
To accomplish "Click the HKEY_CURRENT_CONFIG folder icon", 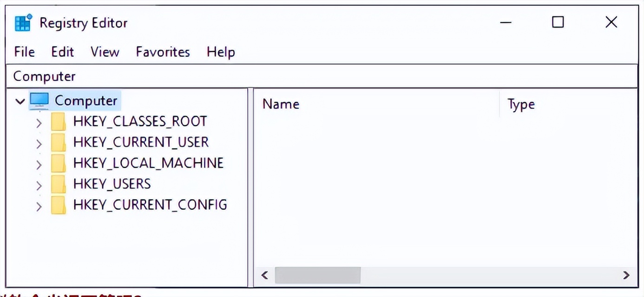I will (58, 205).
